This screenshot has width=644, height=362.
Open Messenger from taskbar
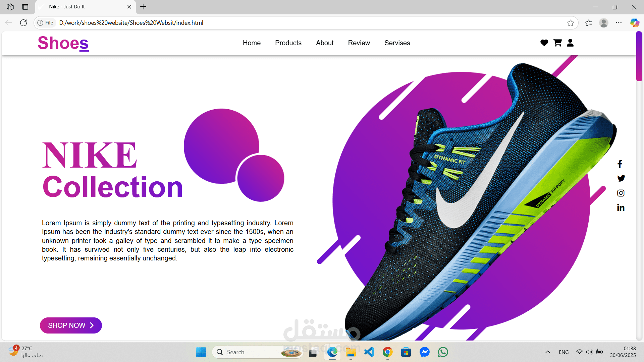point(424,352)
